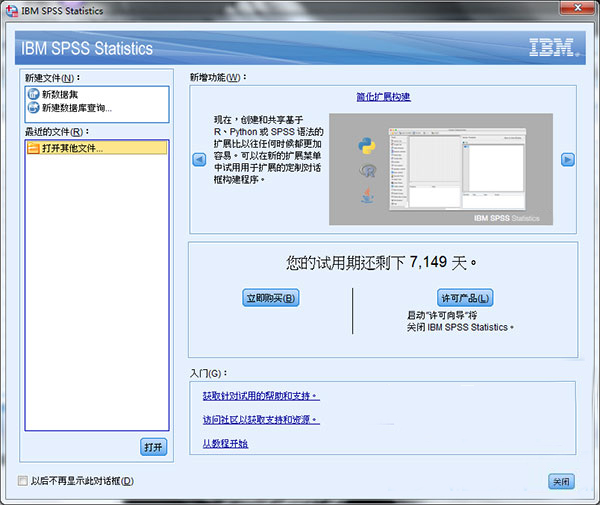Click the SPSS app icon in the title bar

[x=12, y=11]
